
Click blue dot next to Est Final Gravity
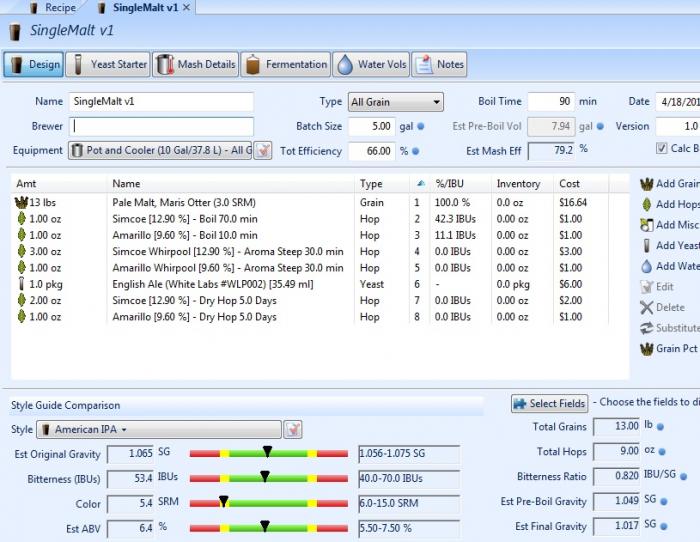(x=663, y=527)
